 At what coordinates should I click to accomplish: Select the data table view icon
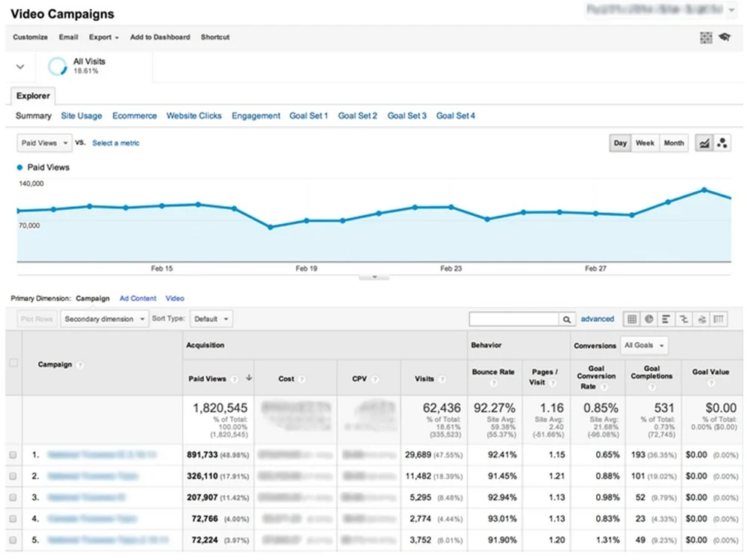[632, 319]
